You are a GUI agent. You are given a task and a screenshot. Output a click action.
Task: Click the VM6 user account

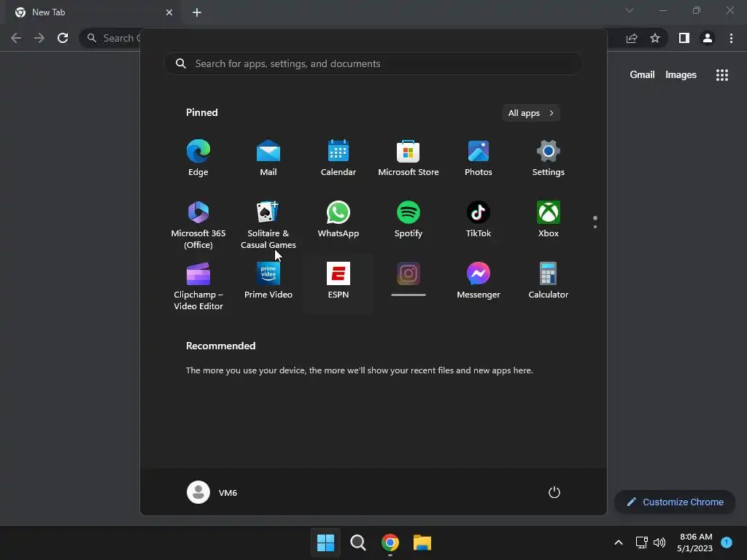coord(212,492)
